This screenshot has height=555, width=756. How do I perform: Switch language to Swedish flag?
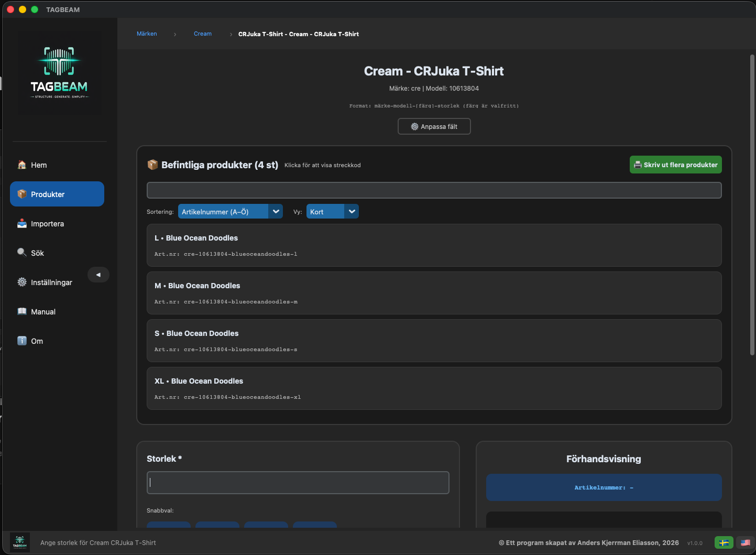[x=724, y=542]
